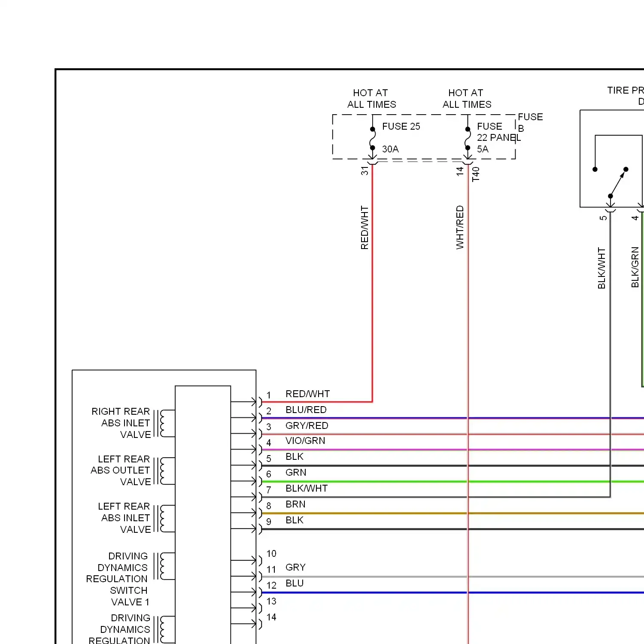Click pin 5 under the tire pressure switch
The height and width of the screenshot is (644, 644).
(x=603, y=218)
